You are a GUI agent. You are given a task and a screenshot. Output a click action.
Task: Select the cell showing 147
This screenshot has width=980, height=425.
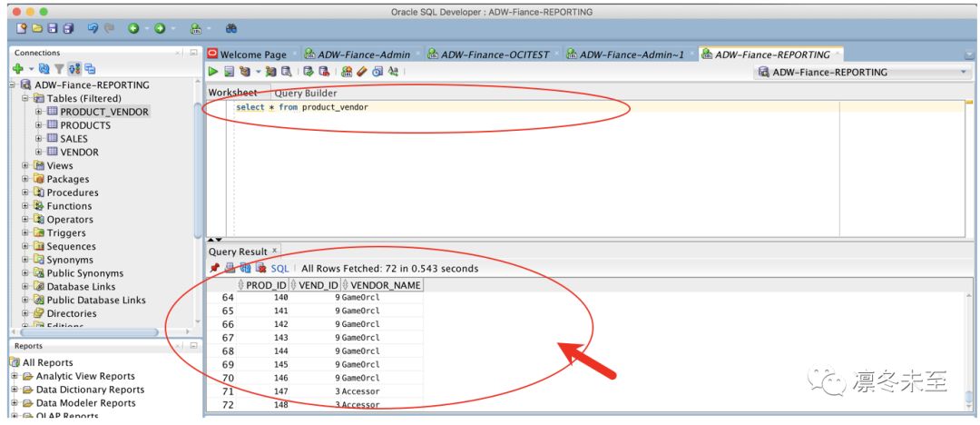tap(263, 391)
